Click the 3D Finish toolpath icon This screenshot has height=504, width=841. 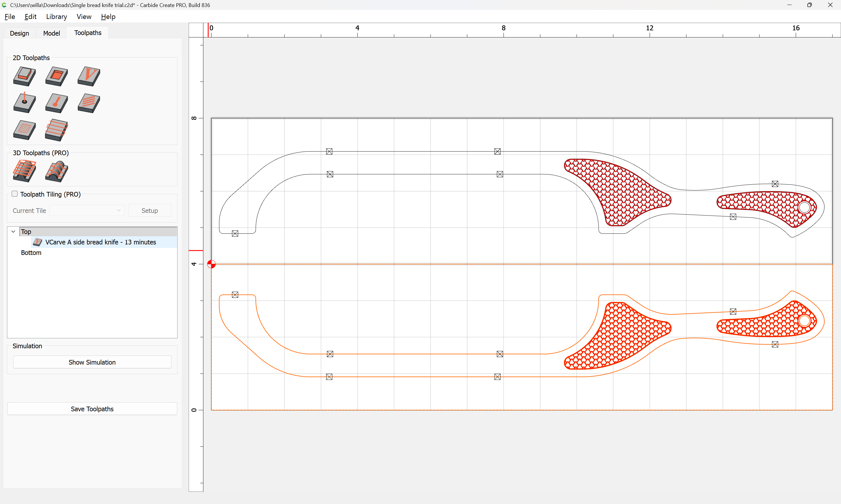56,171
